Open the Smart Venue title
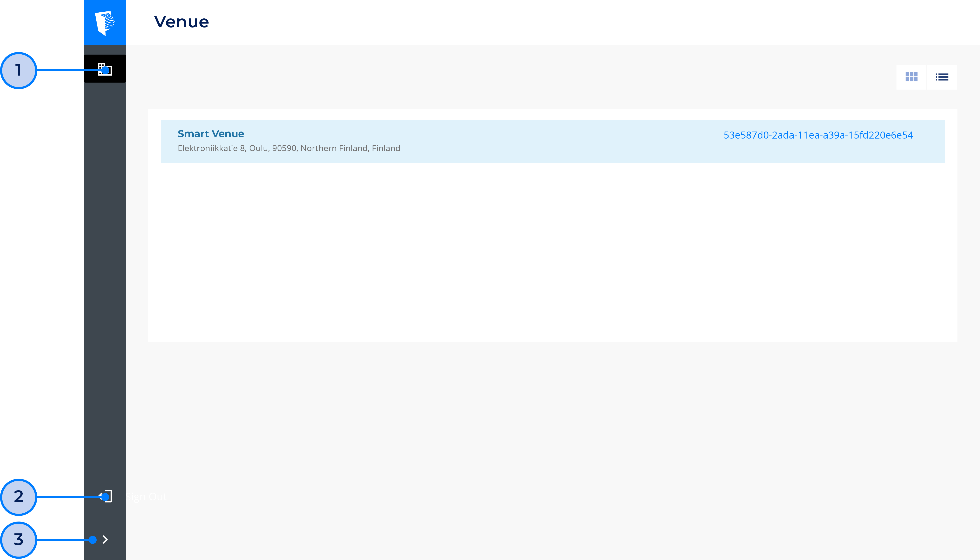Screen dimensions: 980x560 210,134
